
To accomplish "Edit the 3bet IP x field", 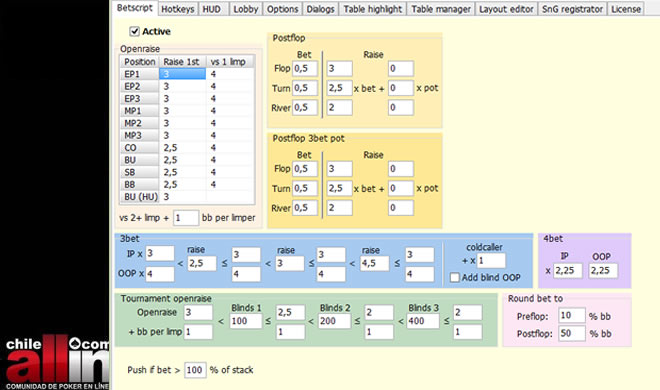I will pos(160,254).
